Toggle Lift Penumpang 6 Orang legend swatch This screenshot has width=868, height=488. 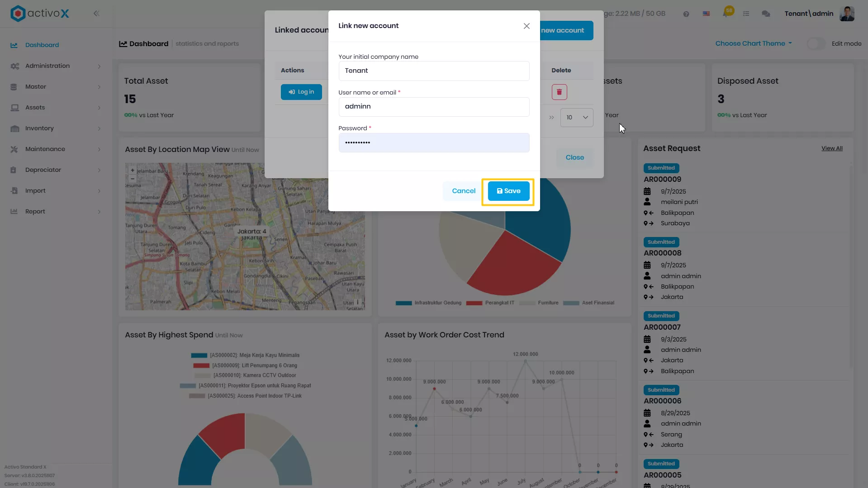pos(201,365)
